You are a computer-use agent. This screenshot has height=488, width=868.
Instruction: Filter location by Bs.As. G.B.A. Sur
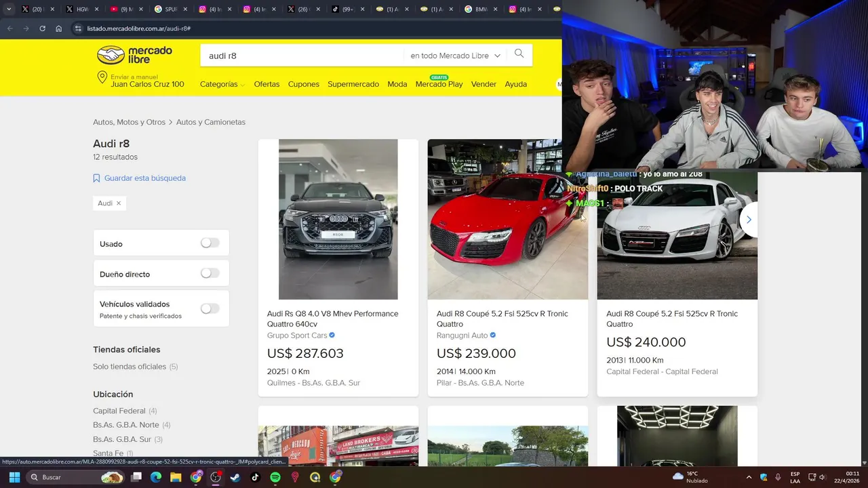tap(123, 439)
